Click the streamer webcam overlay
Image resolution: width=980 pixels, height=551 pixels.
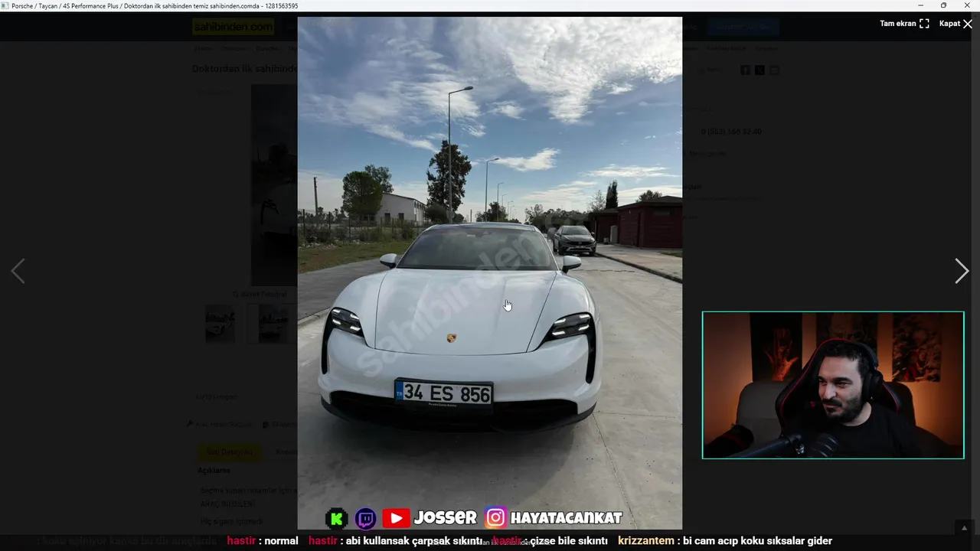pyautogui.click(x=833, y=385)
